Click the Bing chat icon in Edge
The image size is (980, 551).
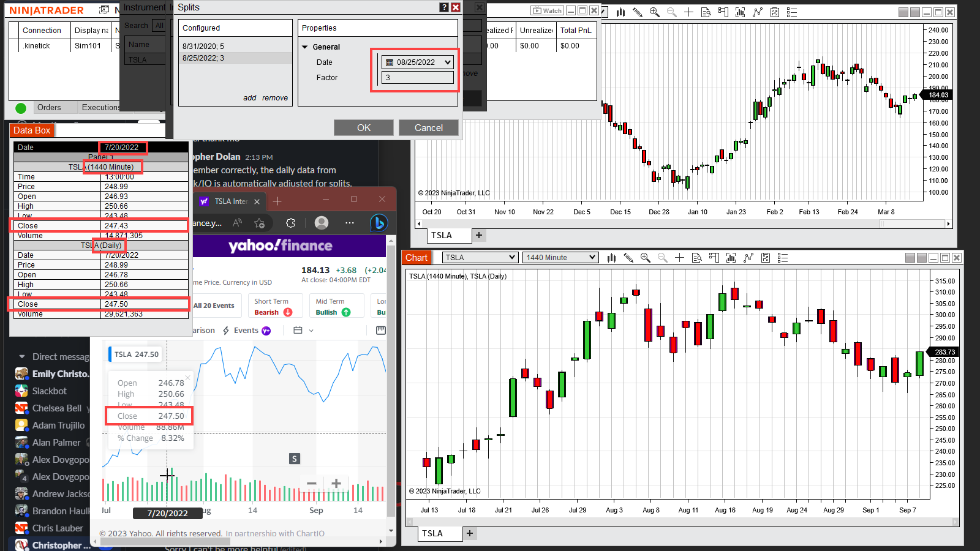pyautogui.click(x=379, y=223)
